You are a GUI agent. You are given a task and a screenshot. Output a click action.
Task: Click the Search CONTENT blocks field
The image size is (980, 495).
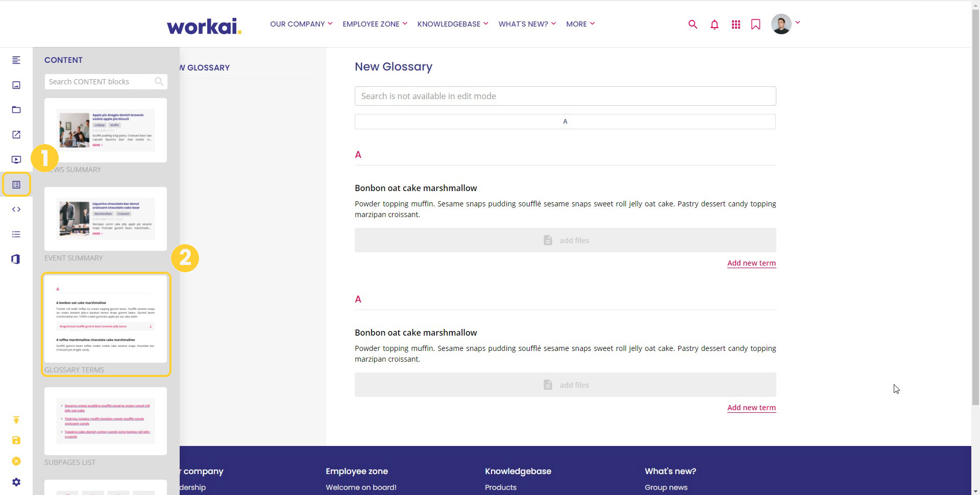point(106,82)
